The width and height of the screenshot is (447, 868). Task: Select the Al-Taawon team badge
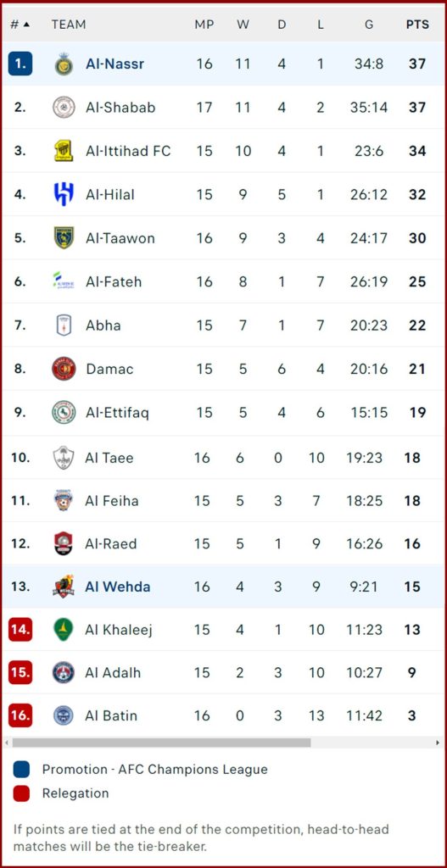[x=64, y=238]
